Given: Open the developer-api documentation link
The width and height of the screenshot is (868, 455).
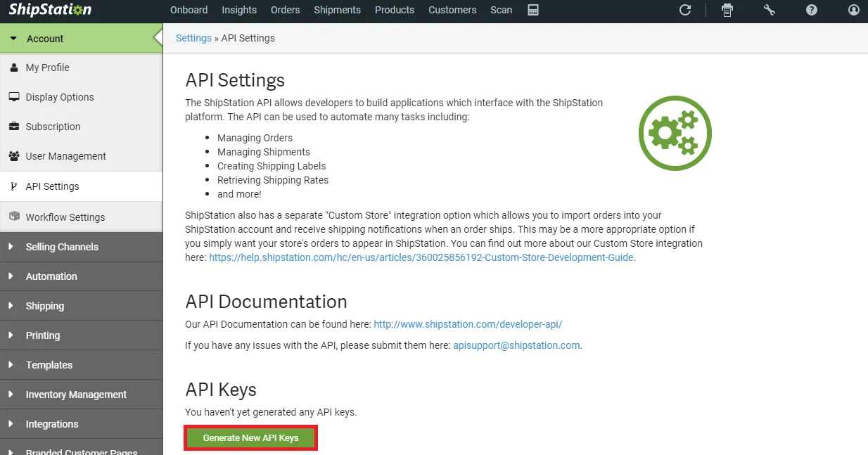Looking at the screenshot, I should point(468,324).
